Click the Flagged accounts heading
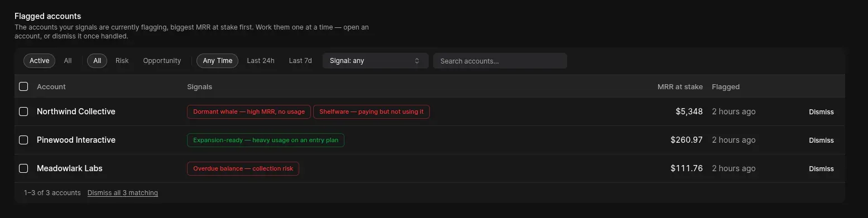Image resolution: width=868 pixels, height=218 pixels. 47,16
